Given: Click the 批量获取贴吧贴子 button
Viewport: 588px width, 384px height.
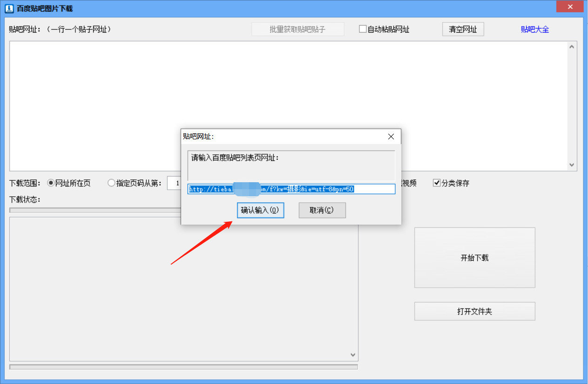Looking at the screenshot, I should click(297, 29).
